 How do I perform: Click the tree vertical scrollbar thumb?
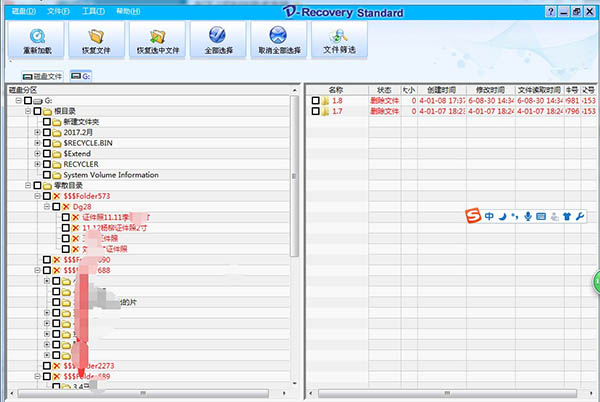pyautogui.click(x=294, y=176)
